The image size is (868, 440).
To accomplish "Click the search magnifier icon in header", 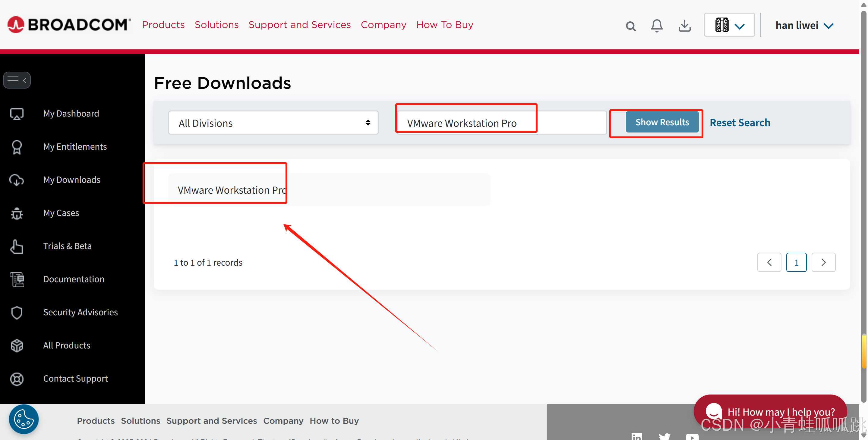I will pos(630,26).
